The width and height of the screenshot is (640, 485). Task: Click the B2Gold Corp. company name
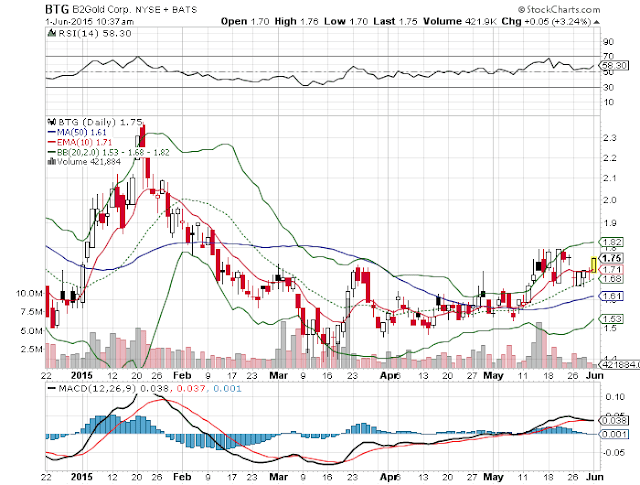pyautogui.click(x=101, y=9)
